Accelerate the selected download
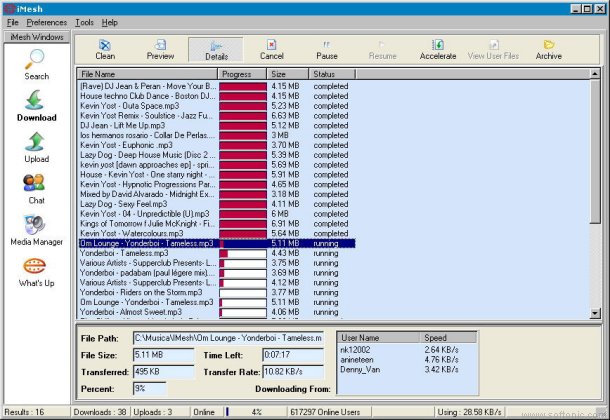Viewport: 610px width, 420px height. pos(438,49)
